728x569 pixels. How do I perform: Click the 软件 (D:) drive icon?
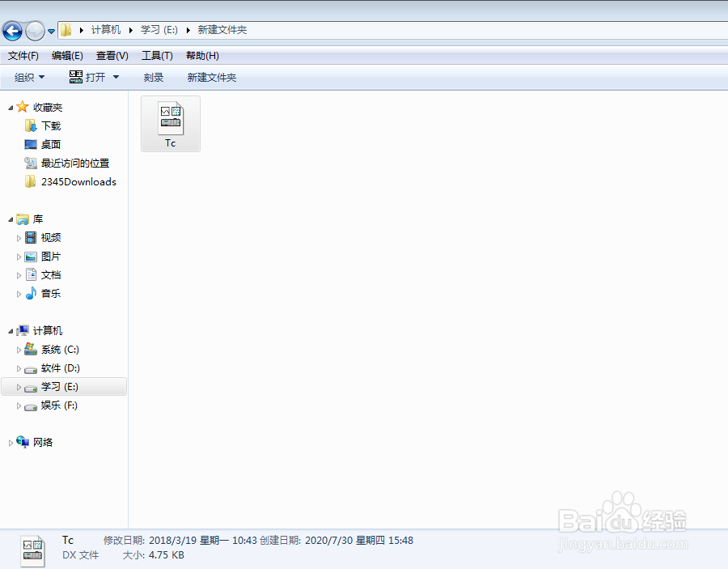[x=31, y=369]
